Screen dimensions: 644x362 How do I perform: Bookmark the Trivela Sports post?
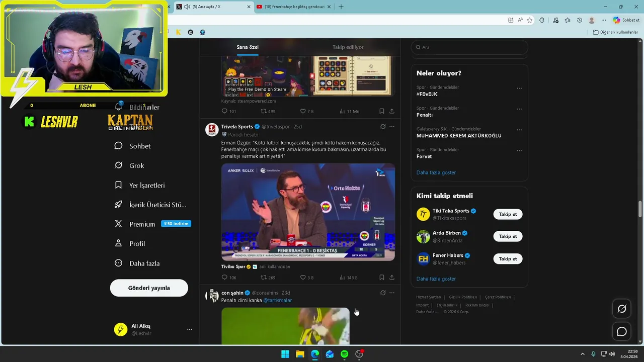(382, 278)
